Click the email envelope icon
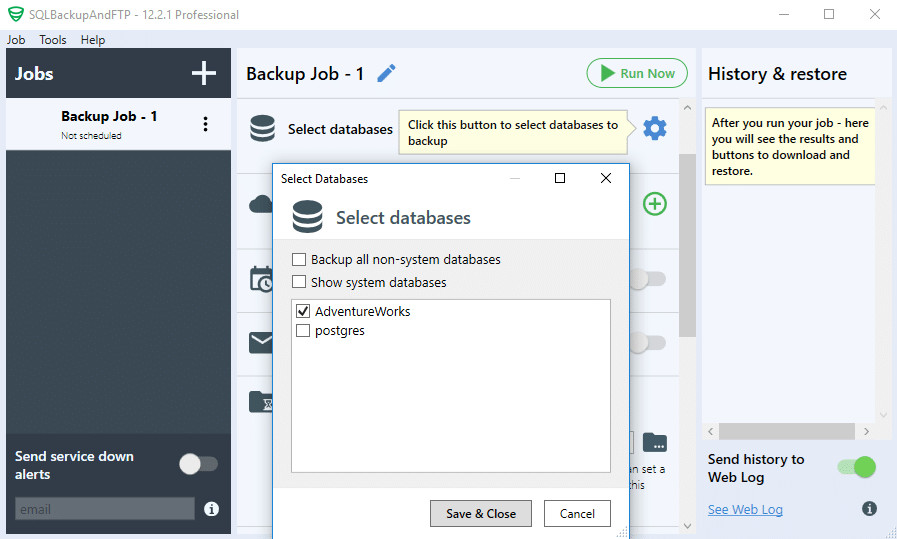The width and height of the screenshot is (897, 539). click(261, 342)
